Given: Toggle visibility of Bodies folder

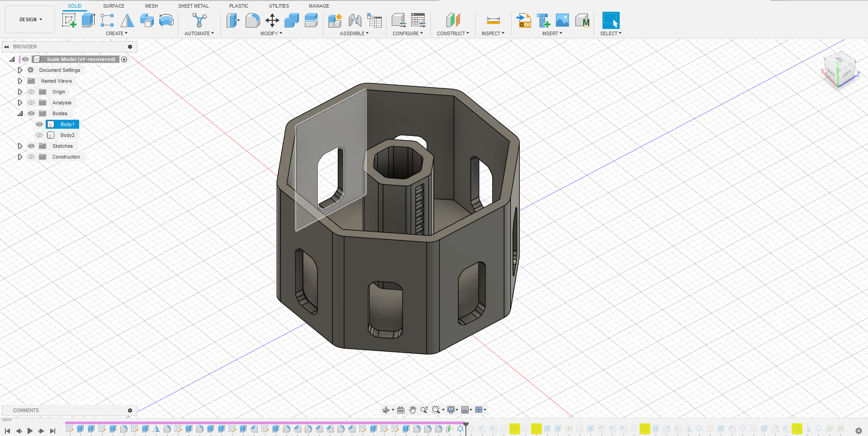Looking at the screenshot, I should pos(31,113).
